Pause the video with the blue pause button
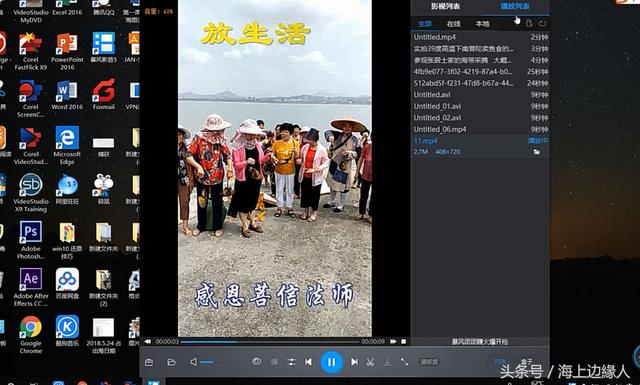640x385 pixels. (x=331, y=362)
